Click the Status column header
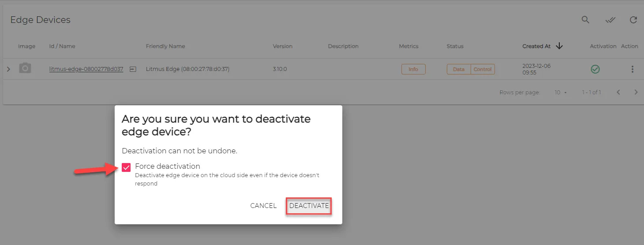The height and width of the screenshot is (245, 644). coord(455,46)
